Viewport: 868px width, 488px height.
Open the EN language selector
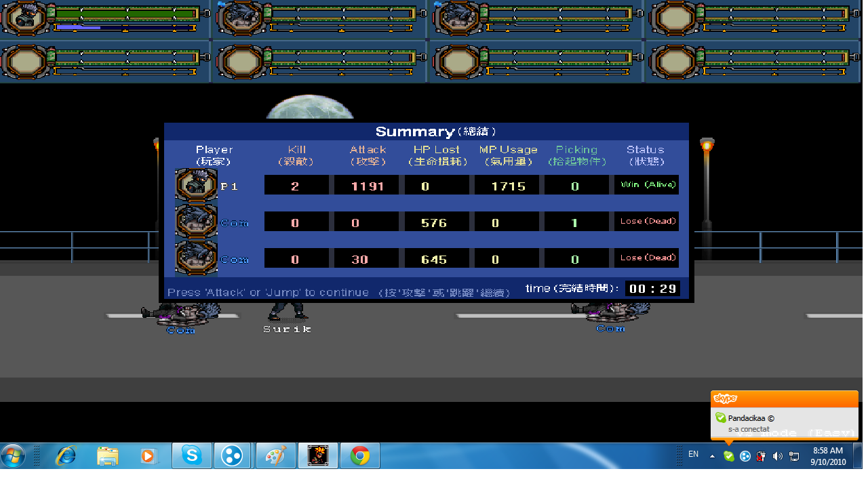point(693,454)
